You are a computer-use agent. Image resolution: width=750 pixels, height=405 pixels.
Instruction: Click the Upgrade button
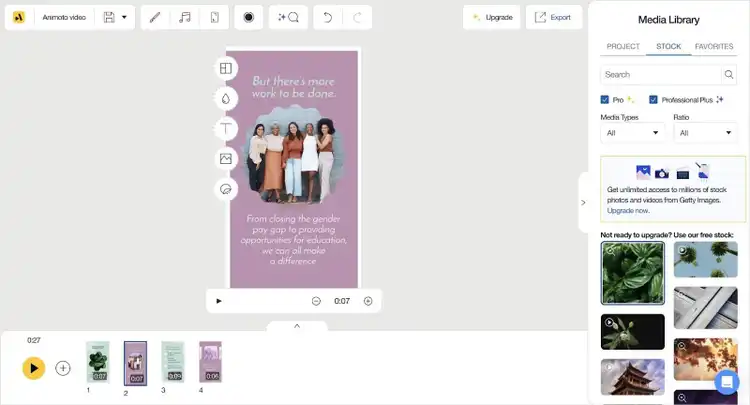(x=492, y=17)
